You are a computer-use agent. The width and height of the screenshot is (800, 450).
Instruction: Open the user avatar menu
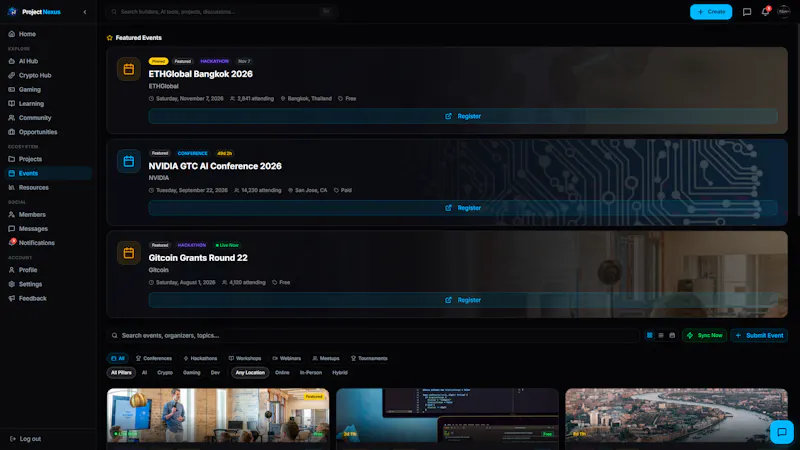click(784, 12)
